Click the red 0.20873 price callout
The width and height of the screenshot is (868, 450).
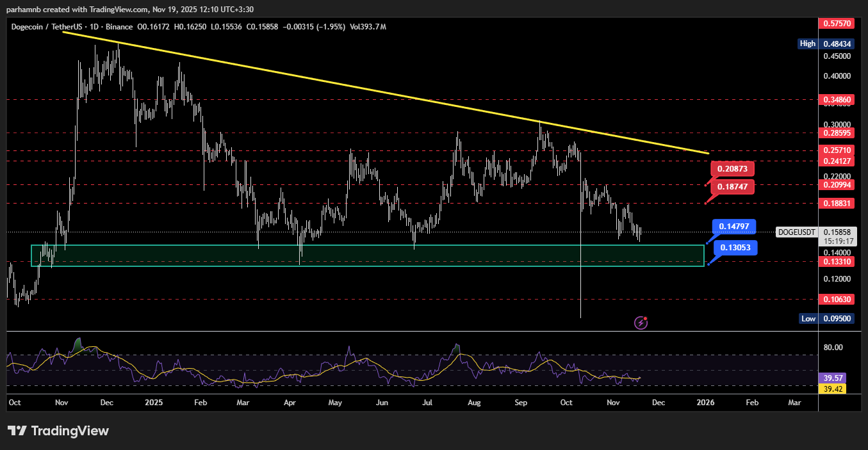coord(733,169)
